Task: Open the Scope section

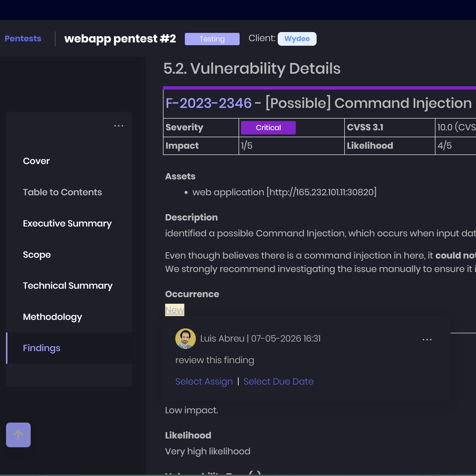Action: 37,255
